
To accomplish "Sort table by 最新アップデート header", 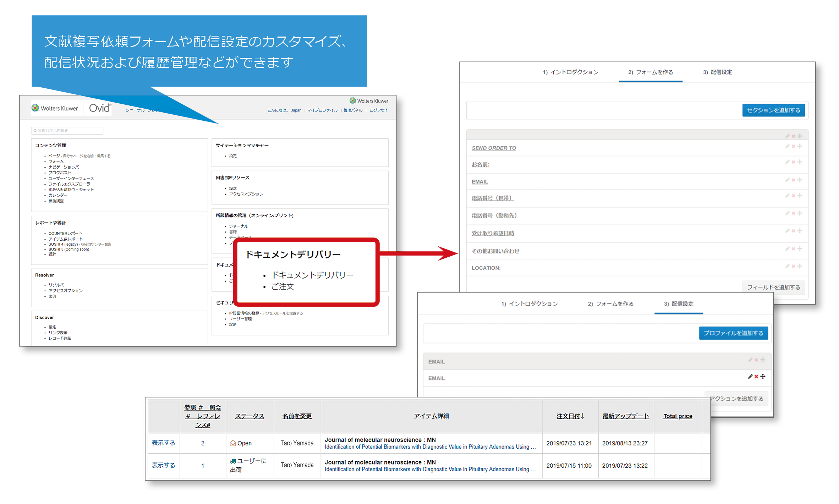I will click(625, 416).
